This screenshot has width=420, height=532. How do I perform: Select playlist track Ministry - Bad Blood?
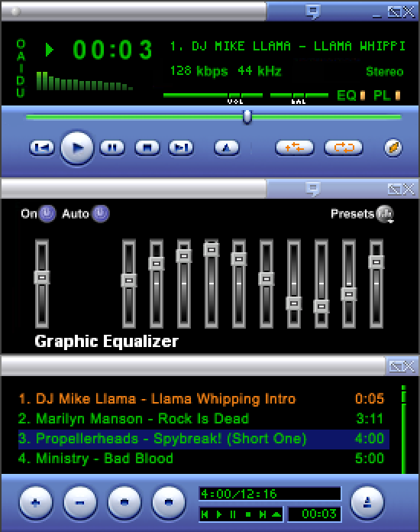coord(203,459)
